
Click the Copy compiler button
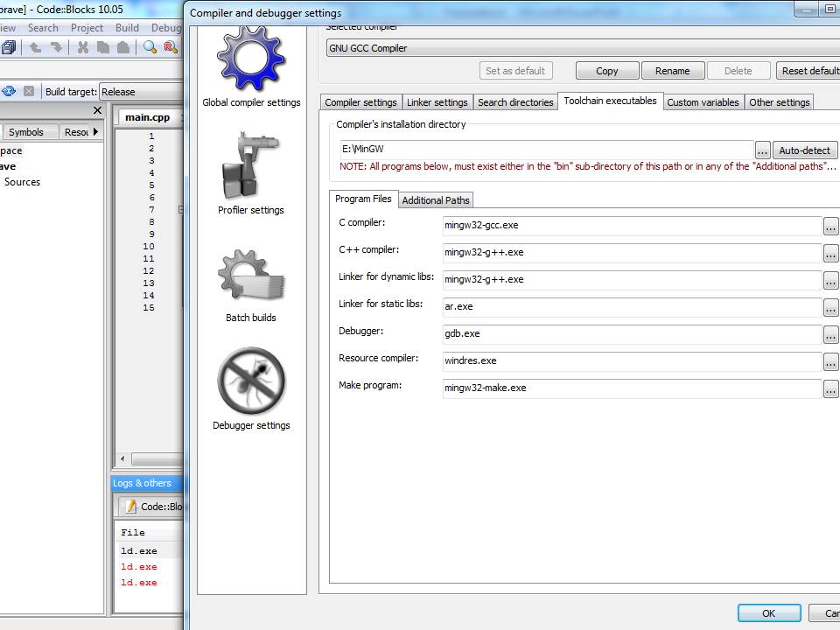click(607, 71)
